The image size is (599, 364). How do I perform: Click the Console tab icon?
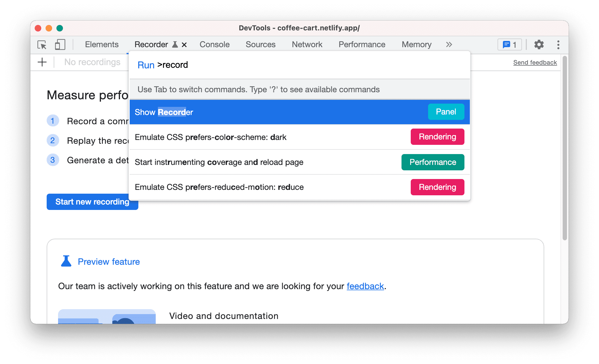click(214, 44)
